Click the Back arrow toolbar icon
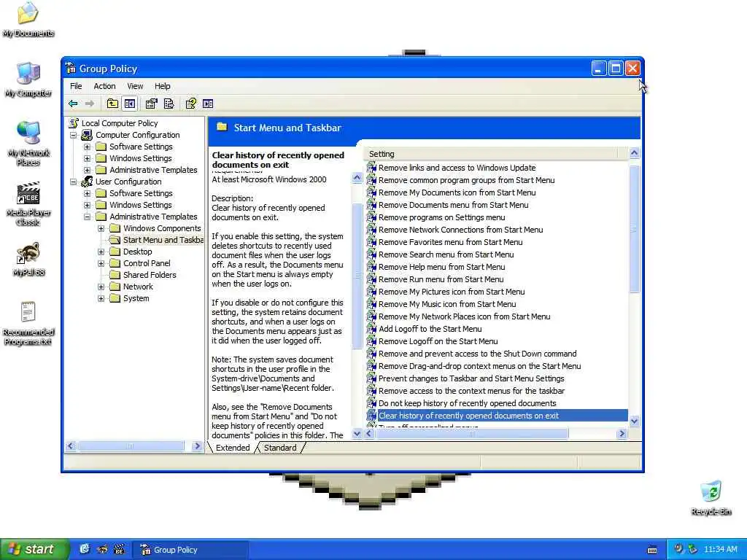The width and height of the screenshot is (747, 560). tap(73, 104)
